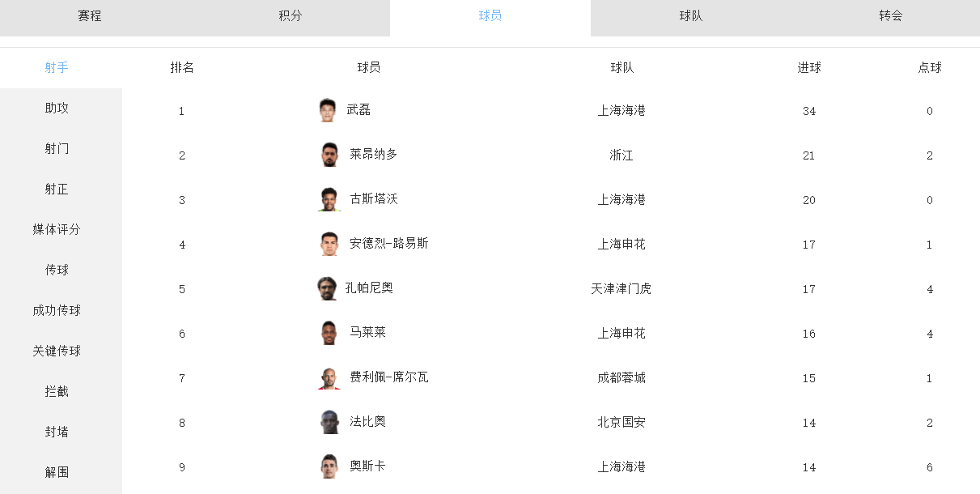
Task: Click 古斯塔沃's player photo
Action: (x=329, y=199)
